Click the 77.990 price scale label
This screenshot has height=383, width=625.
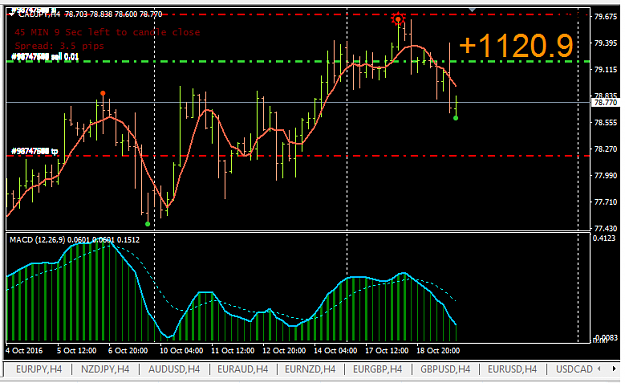click(605, 175)
